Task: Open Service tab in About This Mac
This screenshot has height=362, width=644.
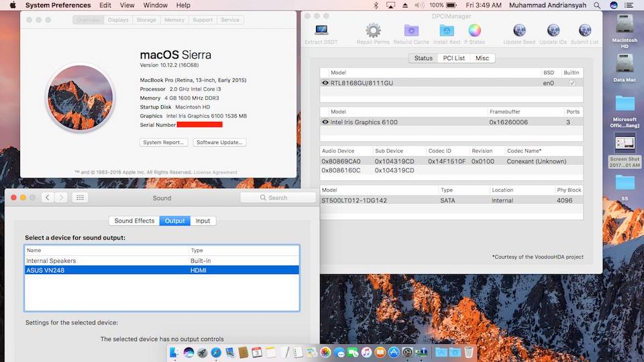Action: click(x=230, y=19)
